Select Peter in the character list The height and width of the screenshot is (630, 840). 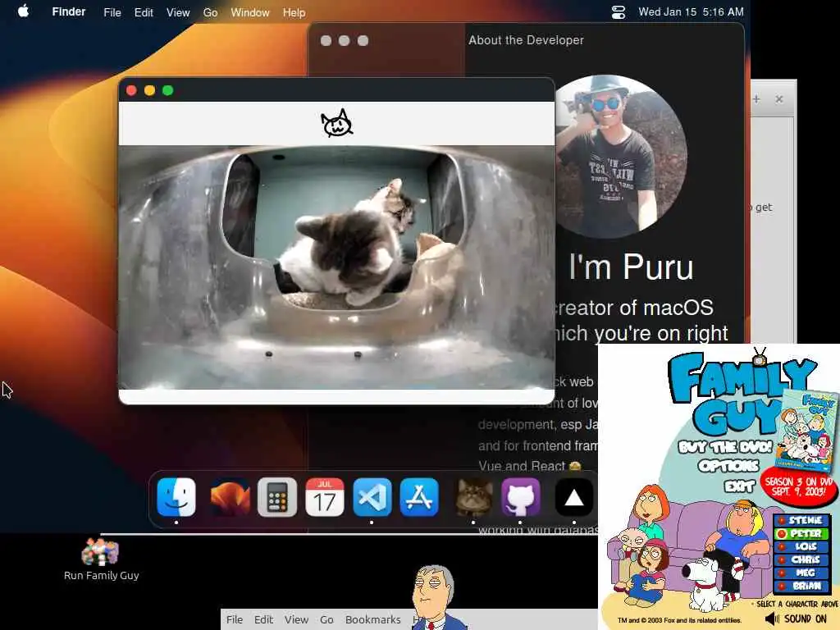click(801, 533)
